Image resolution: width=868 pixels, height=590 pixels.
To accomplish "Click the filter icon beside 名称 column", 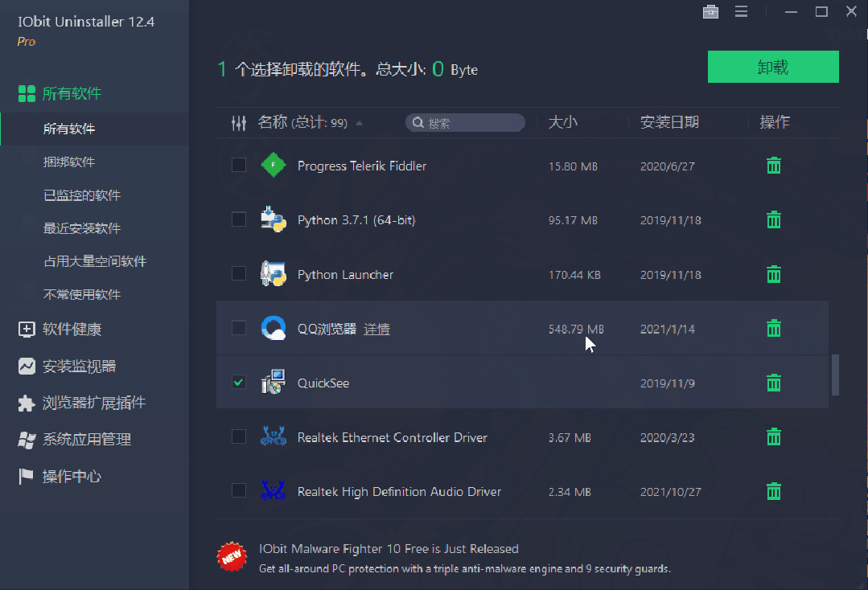I will [x=238, y=122].
